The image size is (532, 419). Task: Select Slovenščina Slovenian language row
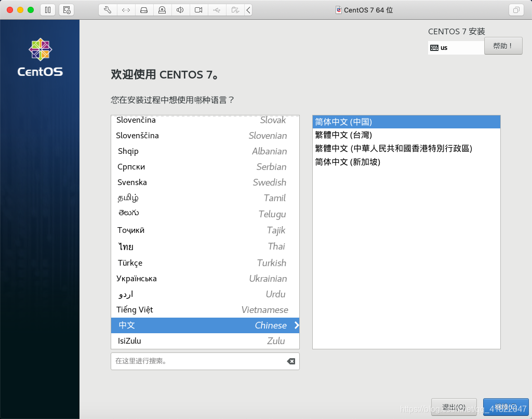point(205,136)
